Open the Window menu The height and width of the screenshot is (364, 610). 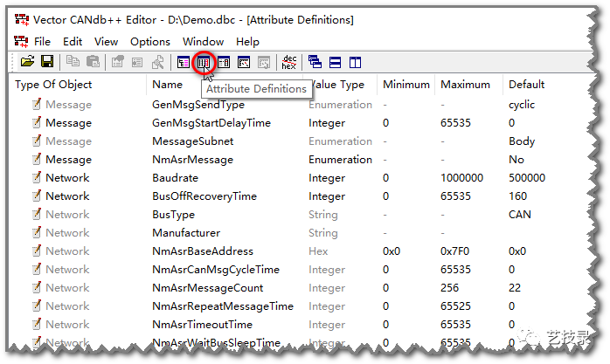(203, 42)
